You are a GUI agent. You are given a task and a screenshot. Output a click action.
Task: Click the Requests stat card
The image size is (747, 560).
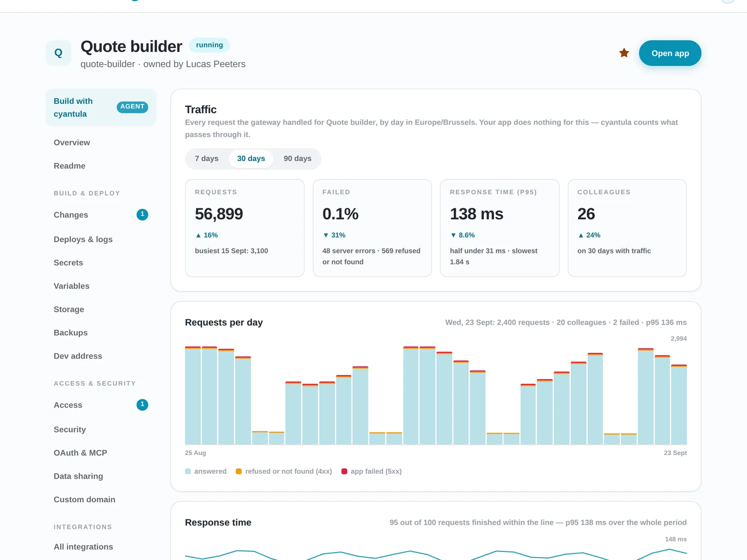click(245, 228)
